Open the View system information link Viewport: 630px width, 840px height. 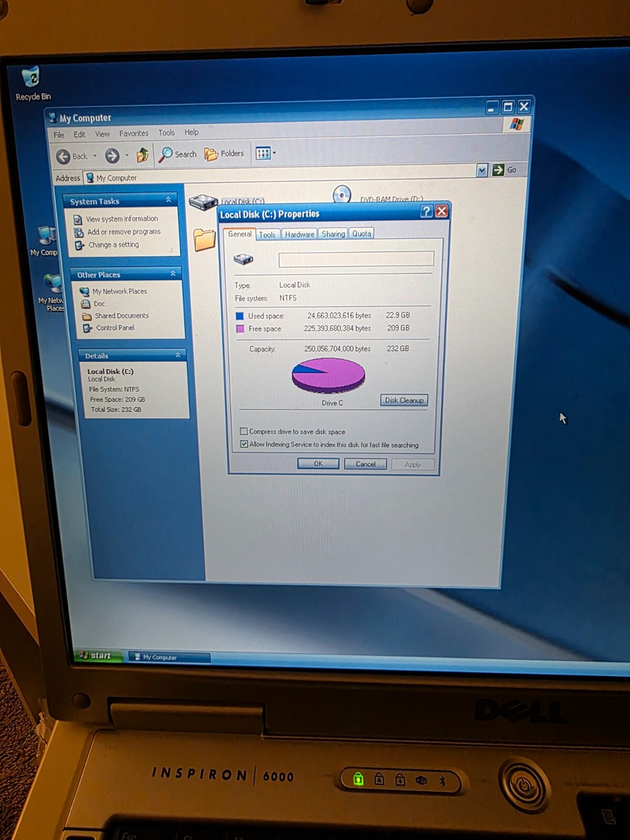122,219
